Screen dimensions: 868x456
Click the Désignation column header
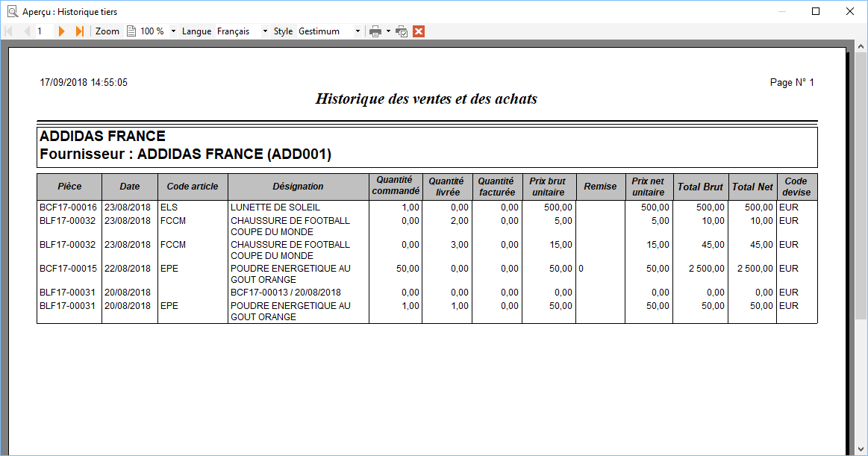coord(298,187)
